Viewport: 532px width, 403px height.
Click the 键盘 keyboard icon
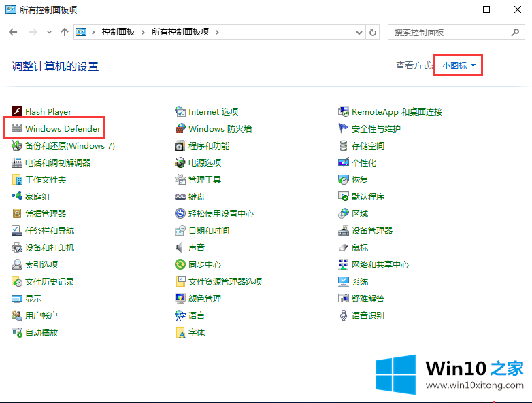[x=180, y=196]
